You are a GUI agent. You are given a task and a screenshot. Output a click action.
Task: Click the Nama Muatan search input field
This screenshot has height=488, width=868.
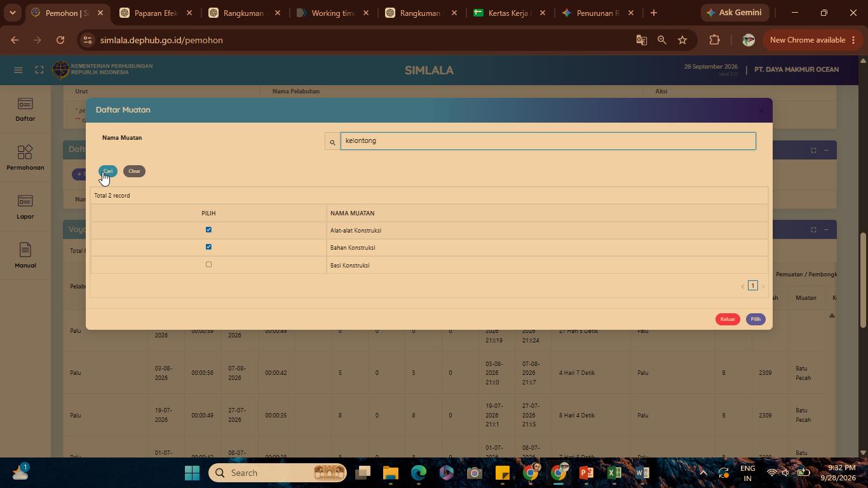click(548, 141)
